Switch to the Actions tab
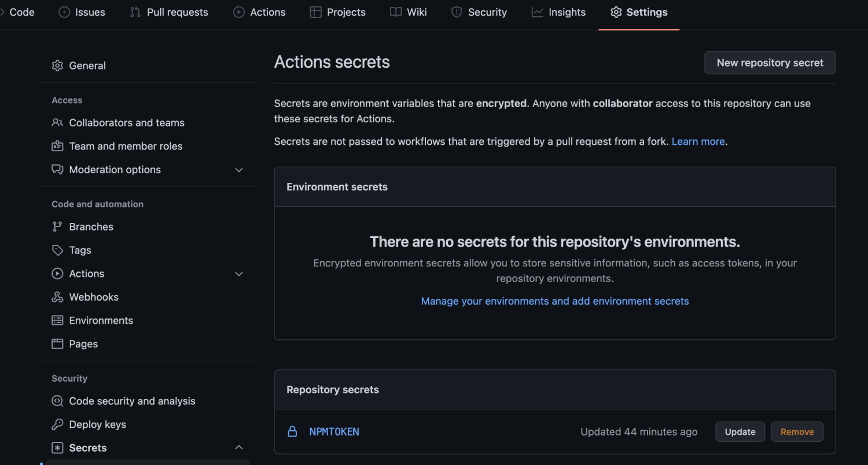This screenshot has width=868, height=465. point(259,12)
